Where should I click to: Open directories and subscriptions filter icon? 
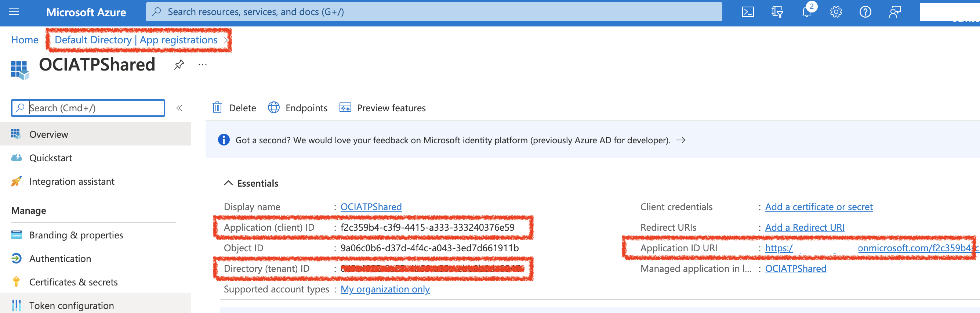pyautogui.click(x=777, y=12)
